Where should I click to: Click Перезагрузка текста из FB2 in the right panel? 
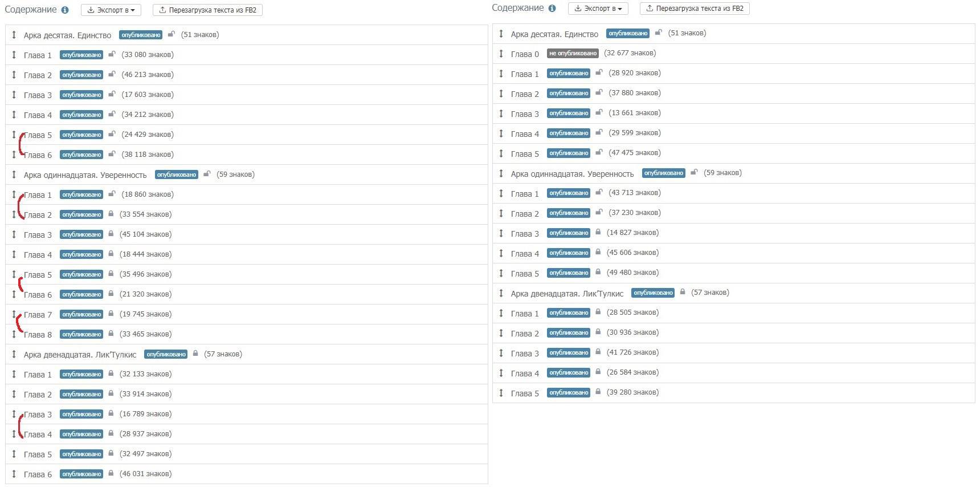click(x=695, y=9)
